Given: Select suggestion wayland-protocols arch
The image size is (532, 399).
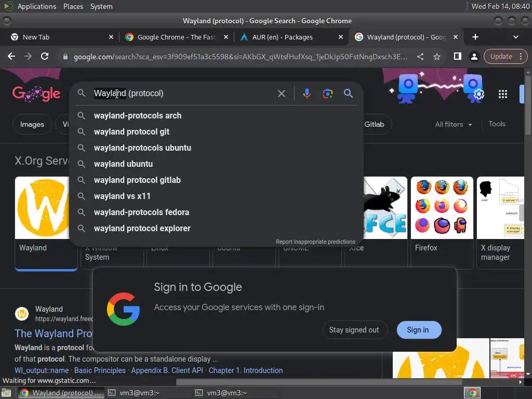Looking at the screenshot, I should (217, 116).
